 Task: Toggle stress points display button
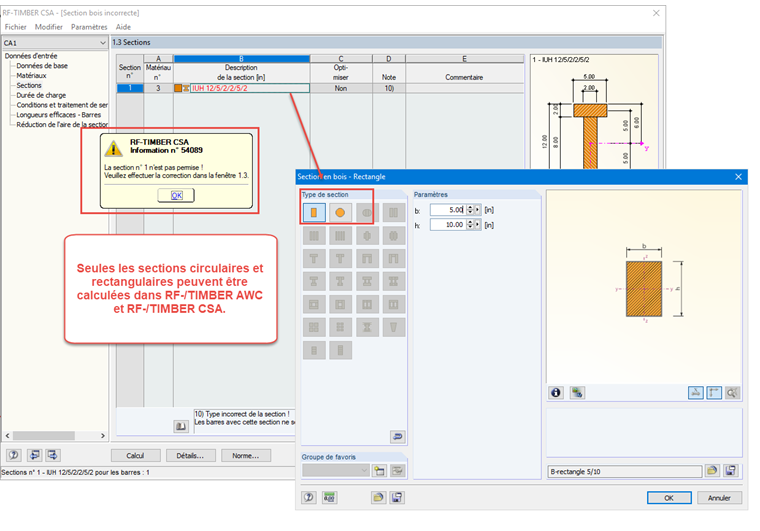click(x=696, y=392)
